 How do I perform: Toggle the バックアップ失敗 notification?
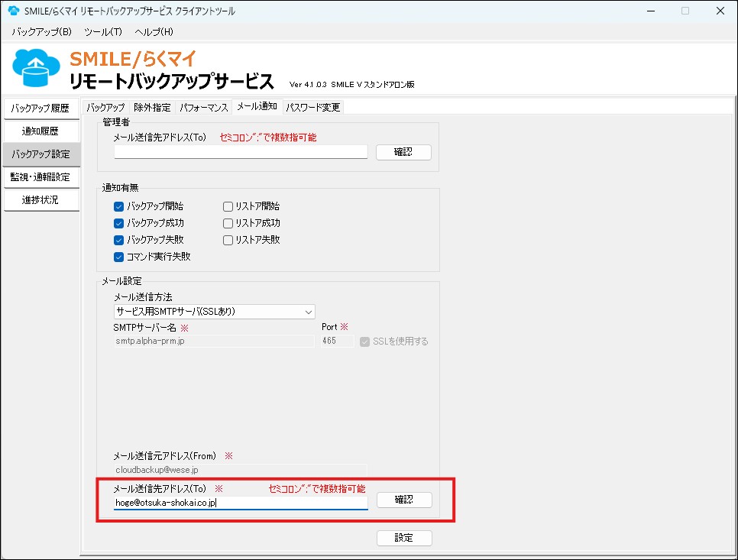(118, 239)
